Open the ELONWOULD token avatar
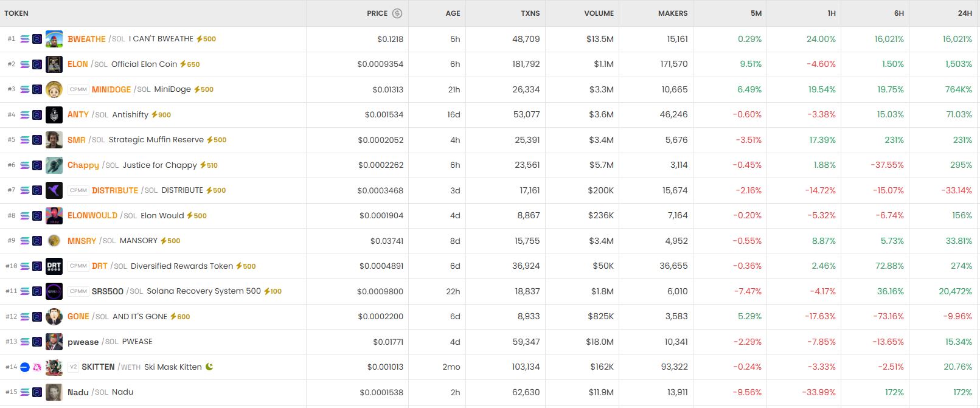 click(x=54, y=215)
